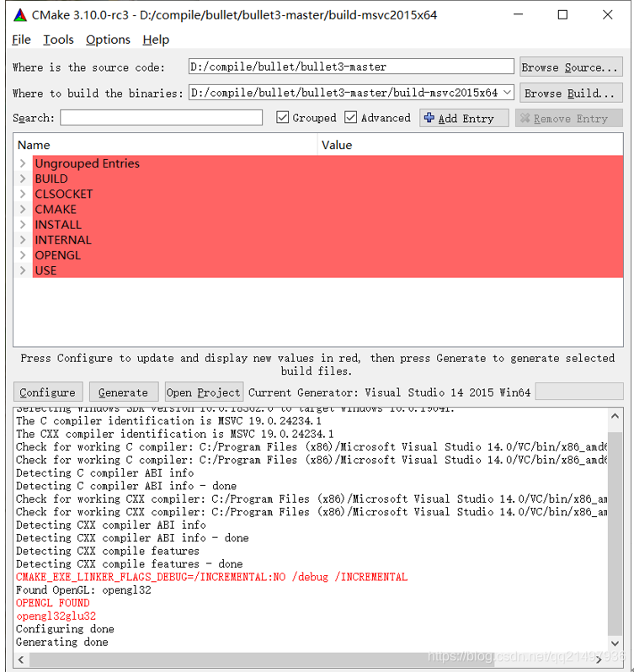The height and width of the screenshot is (672, 634).
Task: Expand the CLSOCKET group
Action: [23, 195]
